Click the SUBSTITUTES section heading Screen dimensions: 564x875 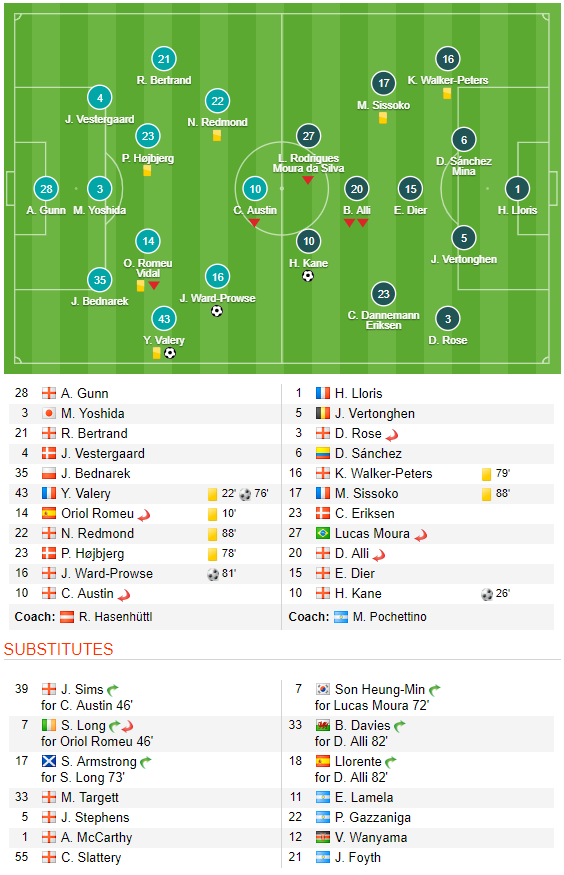(59, 649)
